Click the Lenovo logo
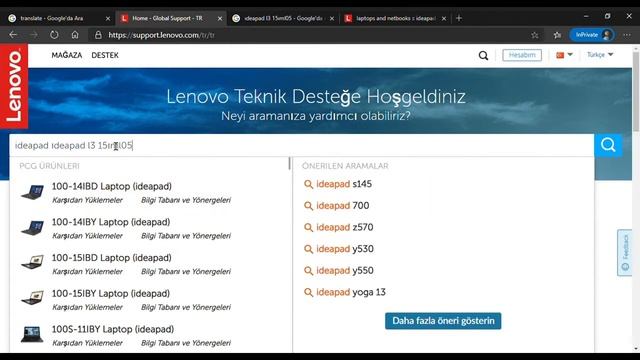 pos(14,86)
